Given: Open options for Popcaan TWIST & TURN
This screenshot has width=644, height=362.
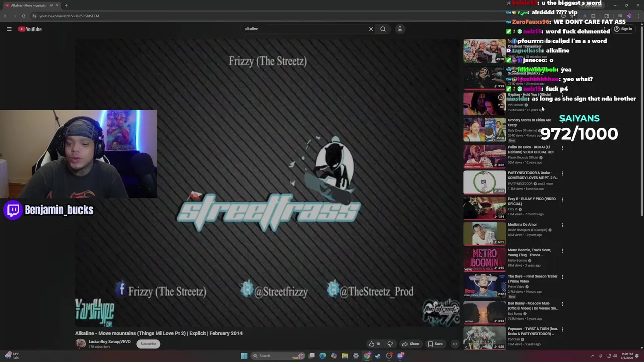Looking at the screenshot, I should coord(562,330).
